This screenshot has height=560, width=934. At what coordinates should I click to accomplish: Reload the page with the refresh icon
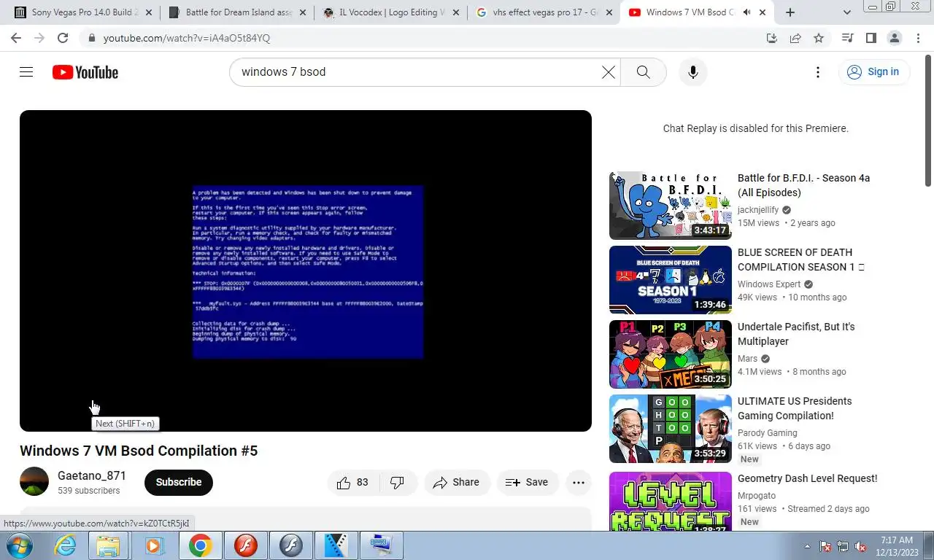(63, 38)
